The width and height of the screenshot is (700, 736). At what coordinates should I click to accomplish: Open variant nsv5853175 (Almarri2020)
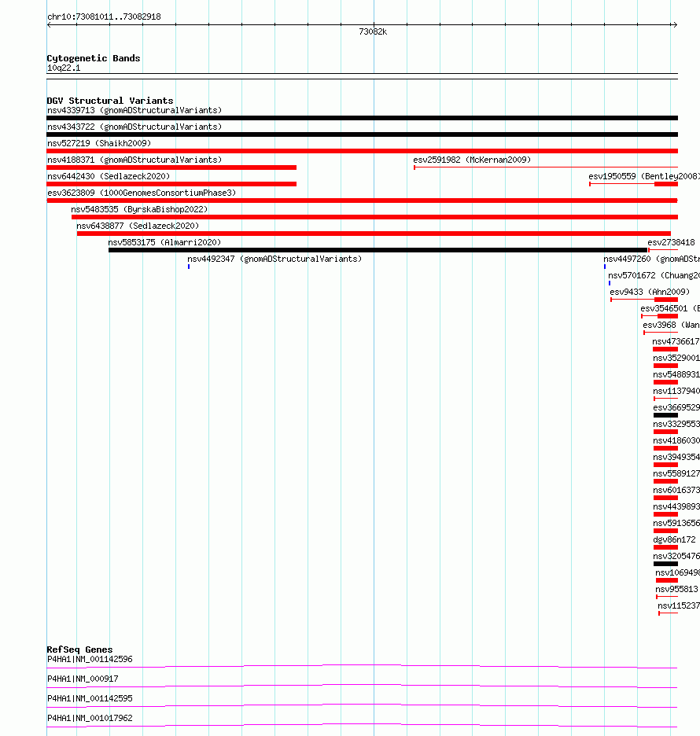click(x=164, y=242)
